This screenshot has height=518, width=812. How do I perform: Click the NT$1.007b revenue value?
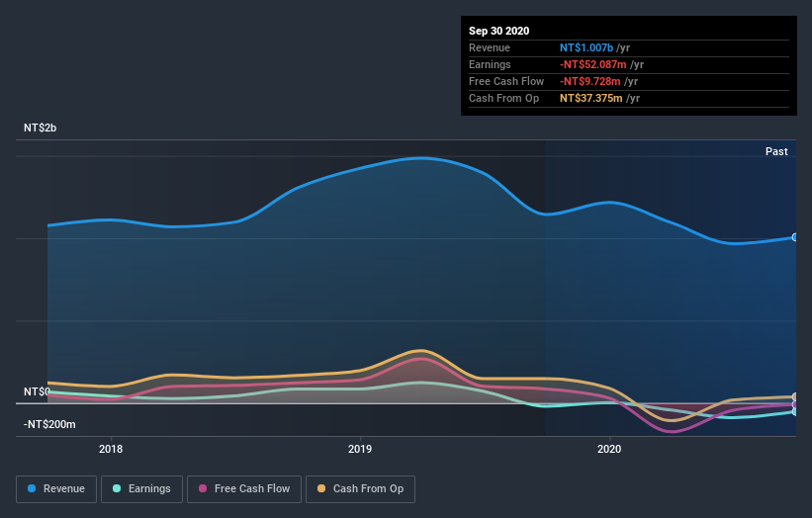tap(586, 47)
